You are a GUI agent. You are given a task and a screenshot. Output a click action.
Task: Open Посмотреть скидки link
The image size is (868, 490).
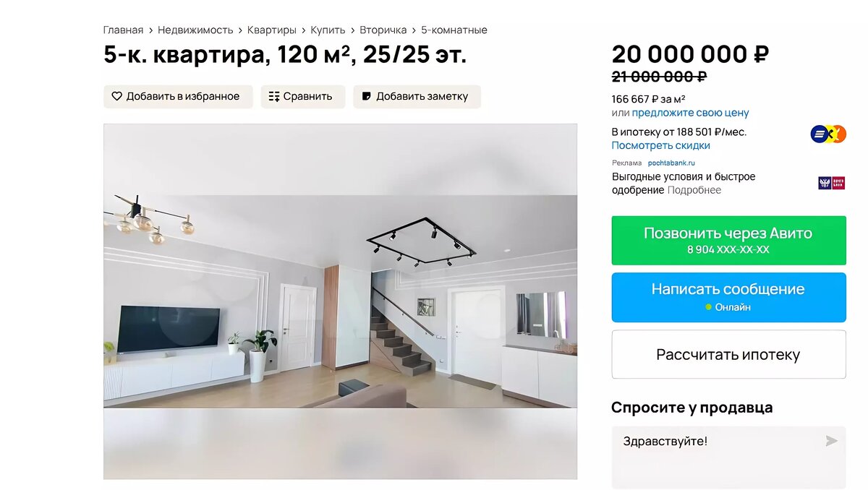661,145
